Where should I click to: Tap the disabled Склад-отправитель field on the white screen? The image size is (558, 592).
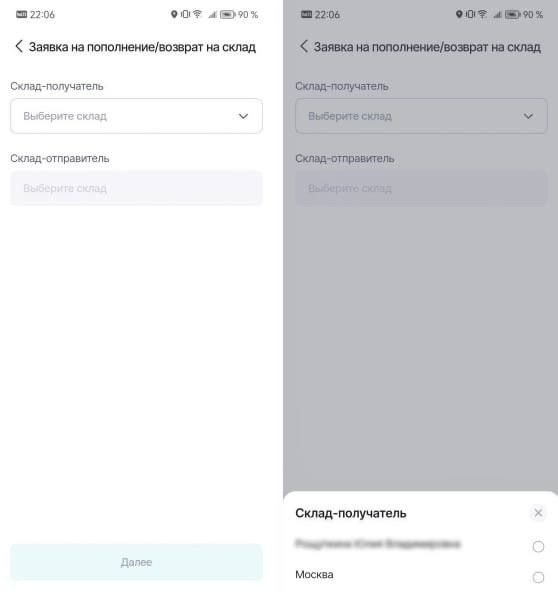coord(136,188)
